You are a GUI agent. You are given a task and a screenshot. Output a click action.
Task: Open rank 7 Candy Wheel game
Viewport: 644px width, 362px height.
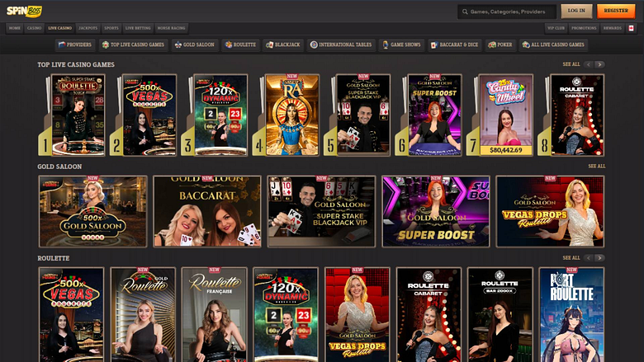pyautogui.click(x=506, y=115)
